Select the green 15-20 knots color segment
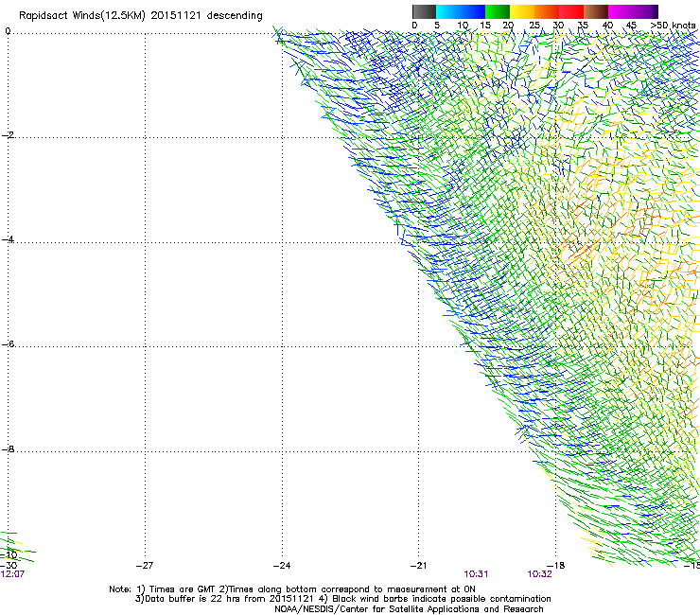700x615 pixels. click(x=498, y=11)
